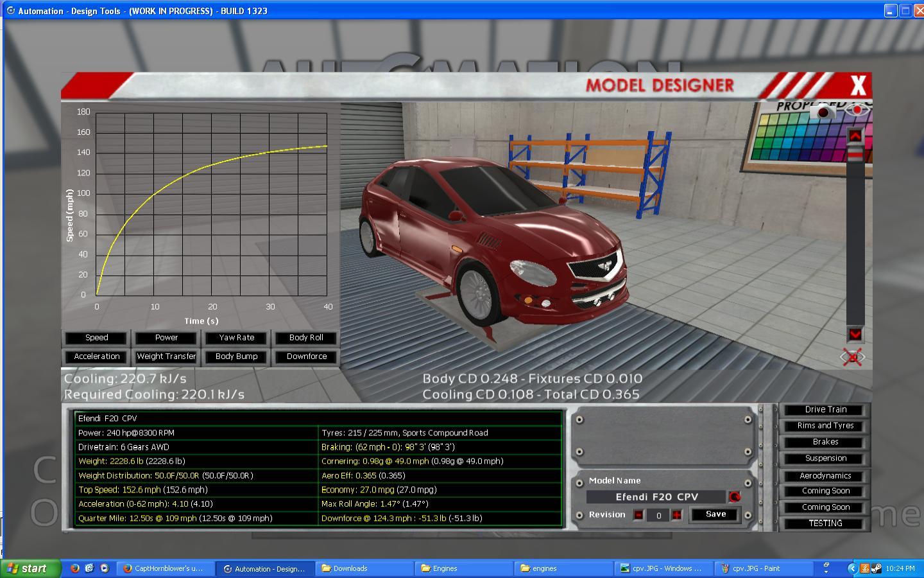
Task: Click the Economy 27.0 mpg row
Action: pos(440,489)
